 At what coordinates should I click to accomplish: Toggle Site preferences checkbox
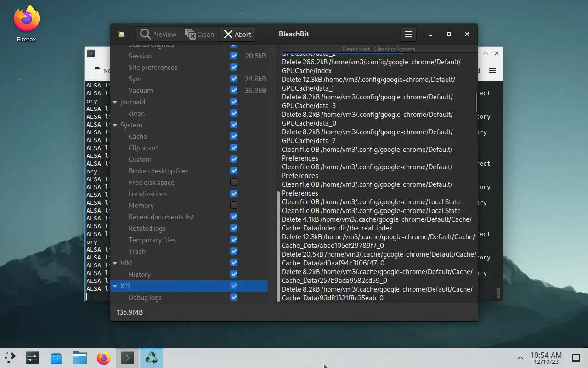pos(234,67)
